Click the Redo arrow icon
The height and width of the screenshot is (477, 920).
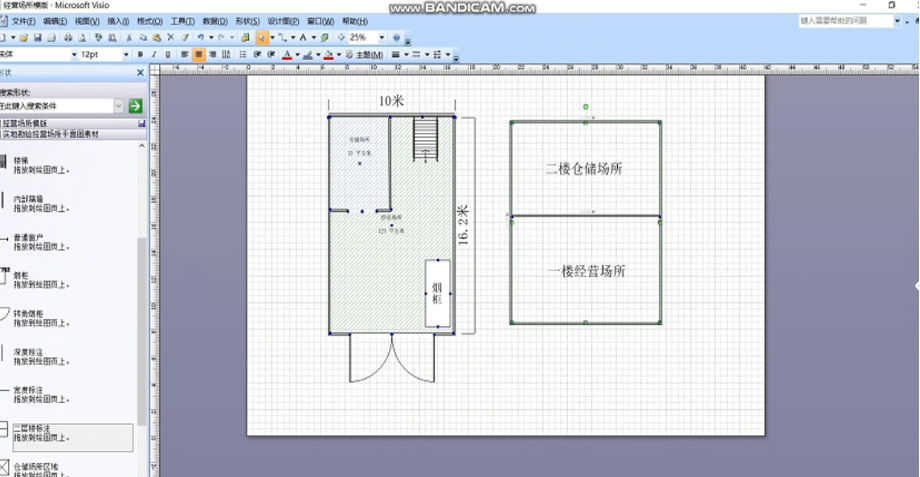[222, 38]
